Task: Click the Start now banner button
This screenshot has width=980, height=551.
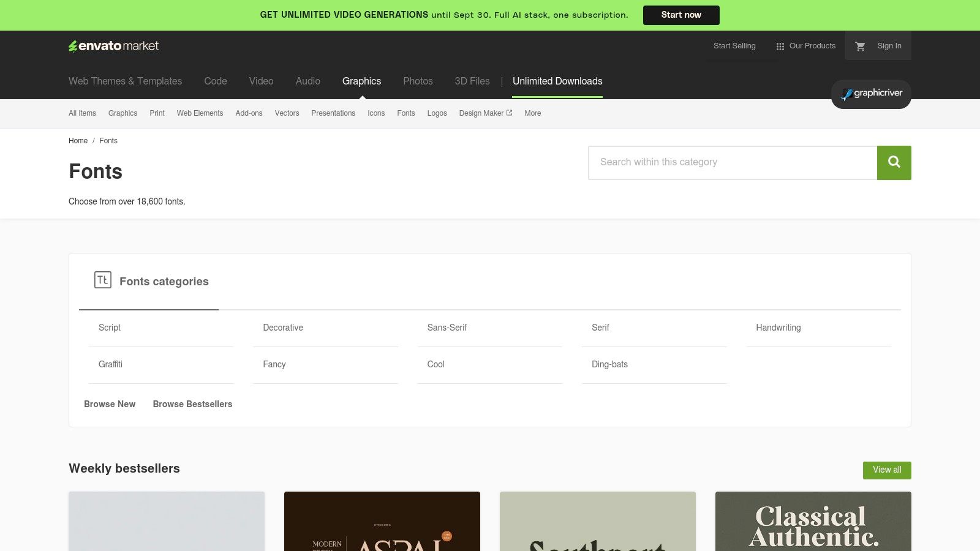Action: tap(681, 15)
